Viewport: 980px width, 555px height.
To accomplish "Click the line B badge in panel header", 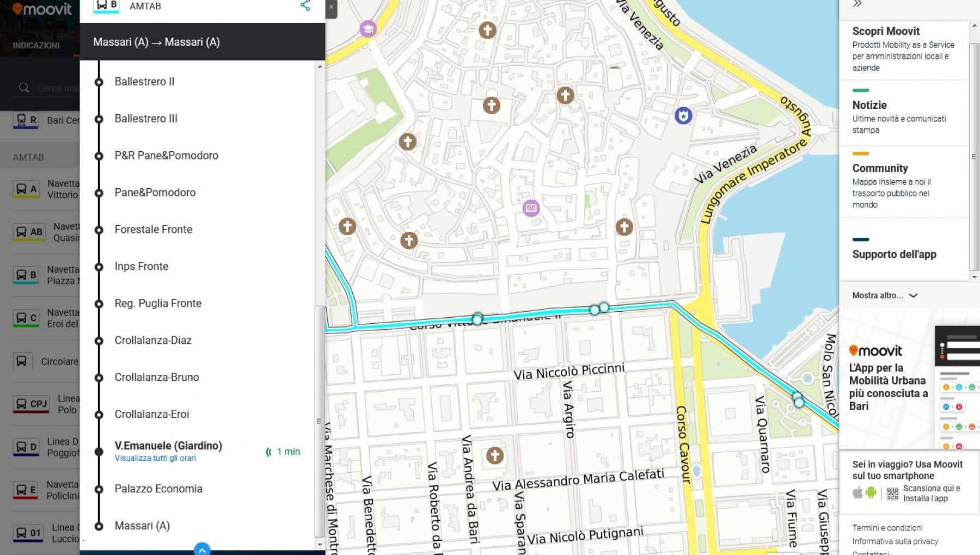I will click(x=107, y=5).
